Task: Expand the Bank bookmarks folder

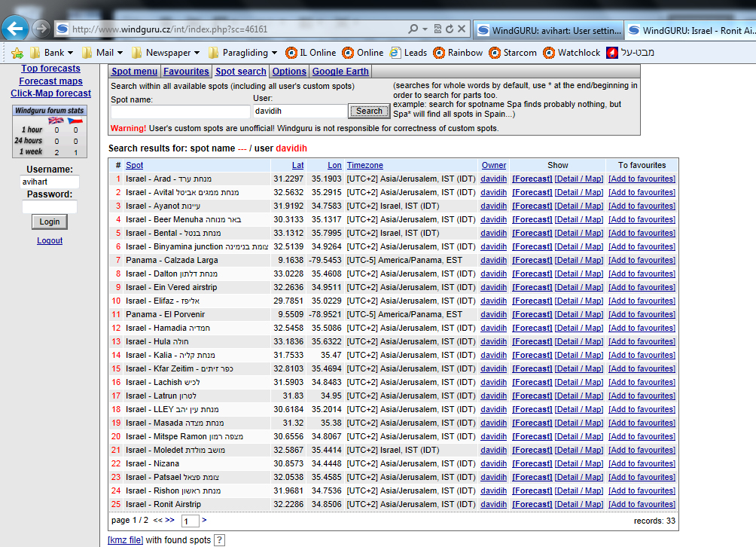Action: pyautogui.click(x=52, y=53)
